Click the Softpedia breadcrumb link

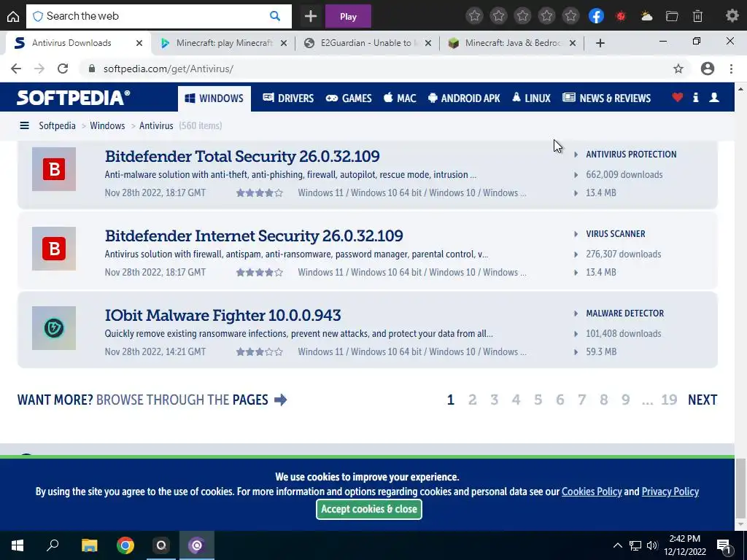pyautogui.click(x=57, y=125)
